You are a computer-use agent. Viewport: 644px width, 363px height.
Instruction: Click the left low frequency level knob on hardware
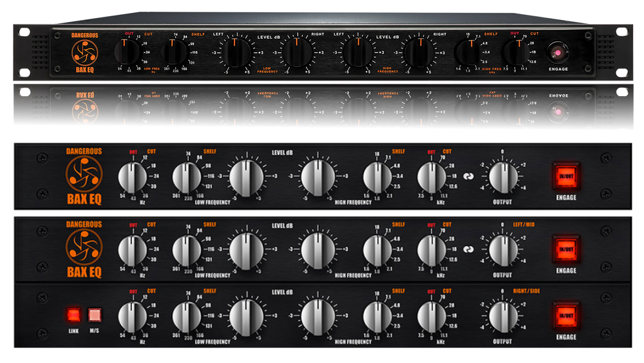click(236, 53)
